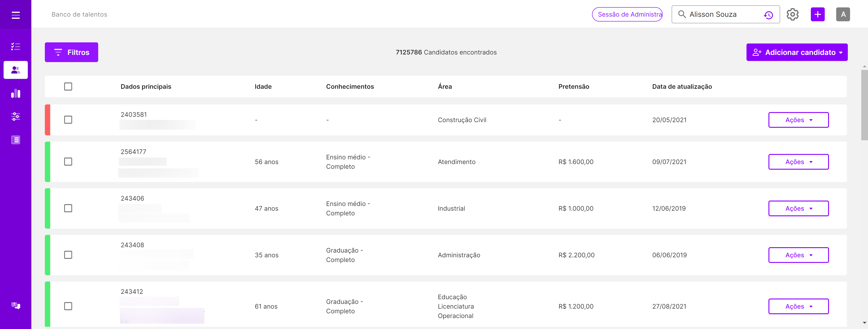Open the hamburger navigation menu

tap(15, 15)
